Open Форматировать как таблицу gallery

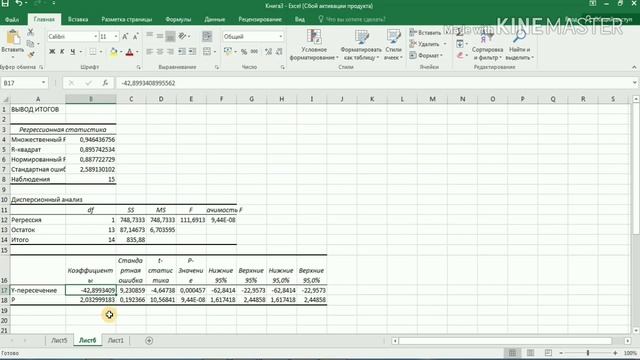tap(361, 45)
